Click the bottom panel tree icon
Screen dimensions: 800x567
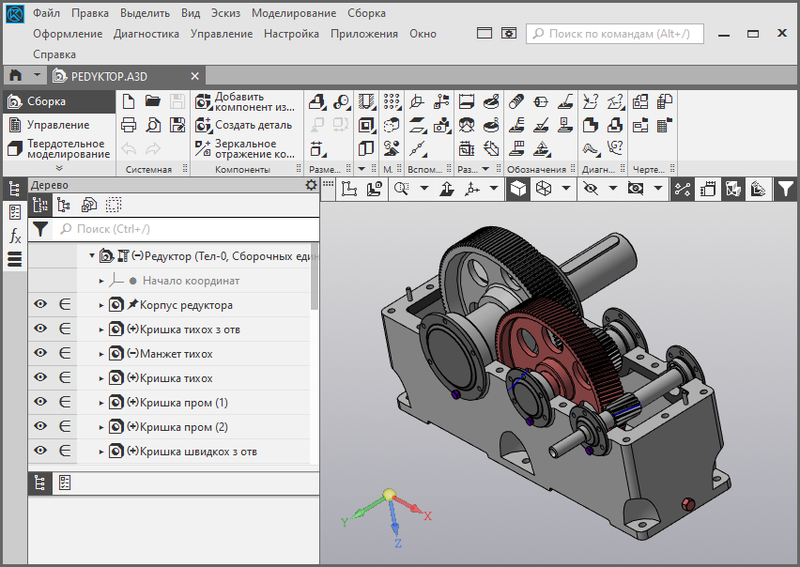click(40, 482)
